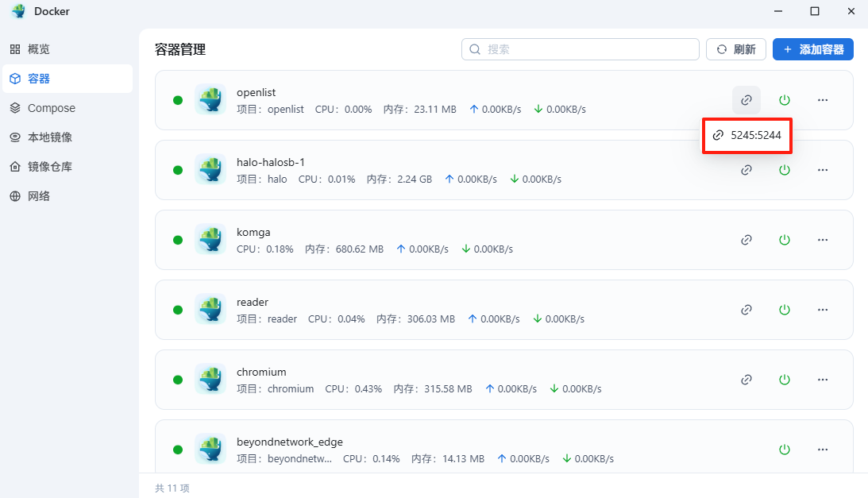Select reader container name
This screenshot has width=868, height=498.
coord(253,302)
